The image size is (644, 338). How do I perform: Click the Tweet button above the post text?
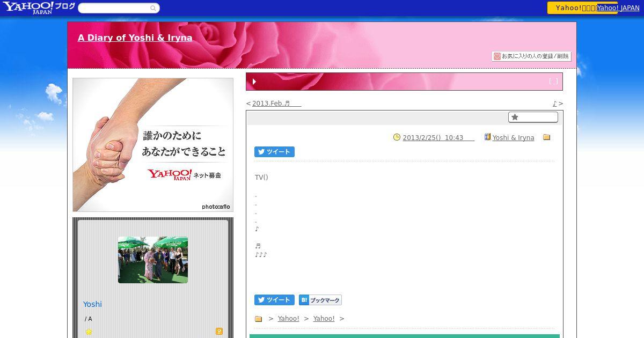[274, 152]
